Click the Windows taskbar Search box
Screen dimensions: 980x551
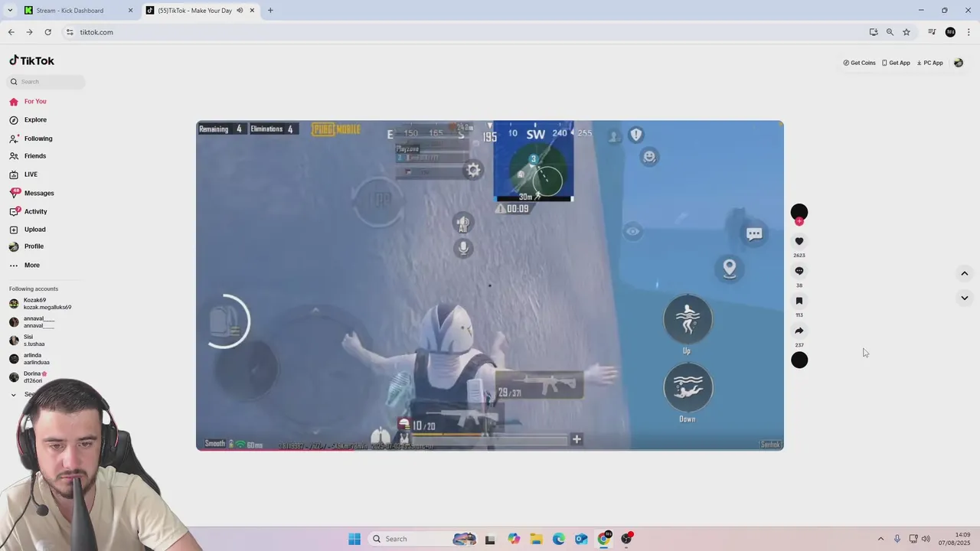click(x=423, y=539)
